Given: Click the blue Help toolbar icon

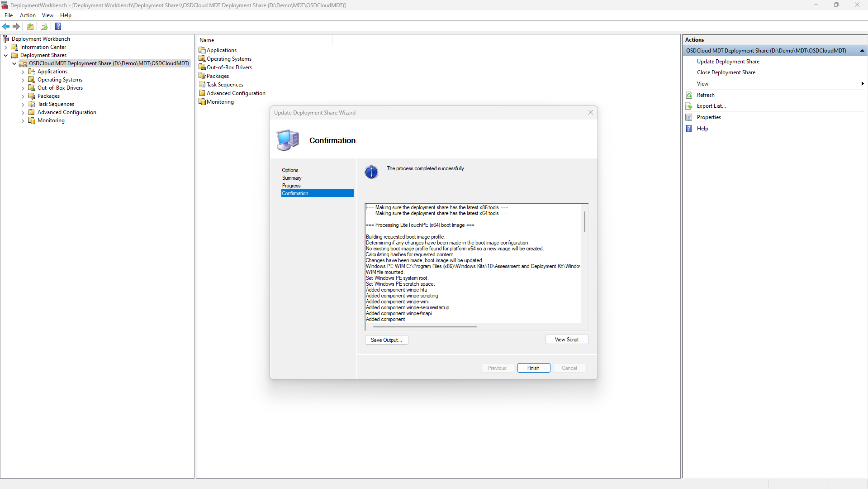Looking at the screenshot, I should coord(58,27).
